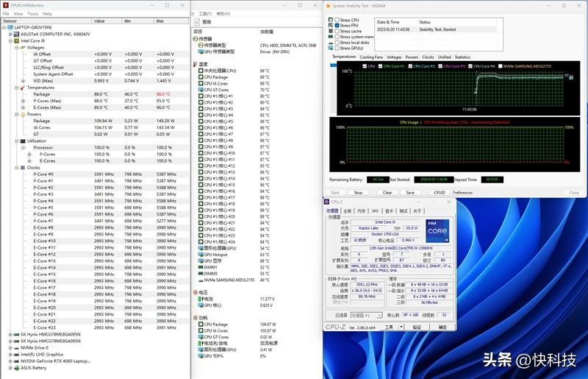Toggle CPU Core #3 graph legend checkbox
The height and width of the screenshot is (379, 588).
(x=441, y=66)
